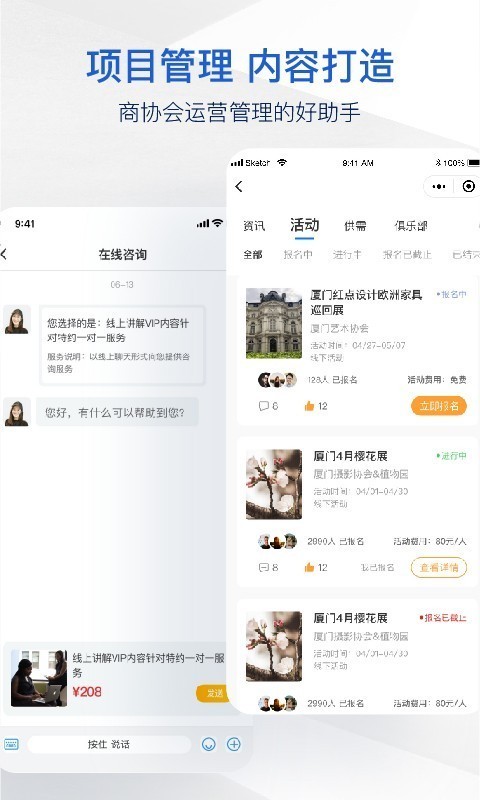
Task: Tap 按住 说话 voice input bar
Action: pos(109,744)
